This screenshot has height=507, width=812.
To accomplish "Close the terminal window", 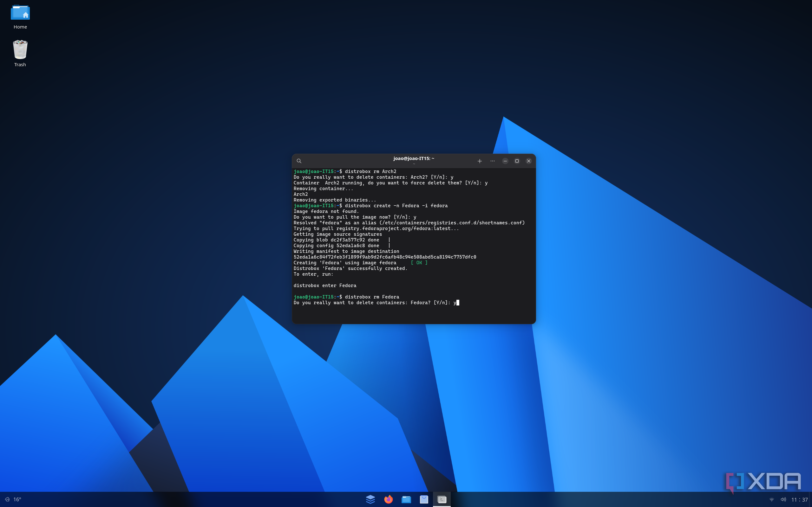I will 528,161.
